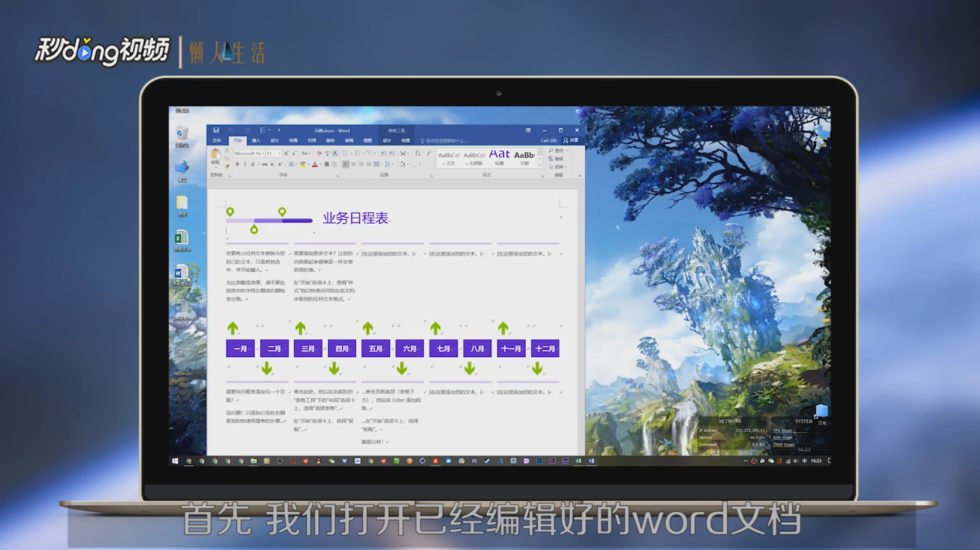
Task: Click the bullets list icon
Action: pyautogui.click(x=345, y=153)
